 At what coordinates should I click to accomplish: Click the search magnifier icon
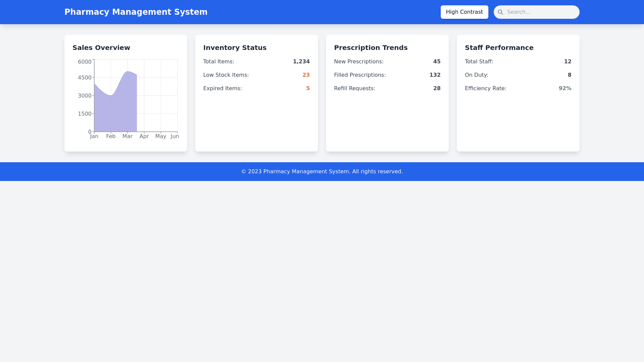point(500,12)
